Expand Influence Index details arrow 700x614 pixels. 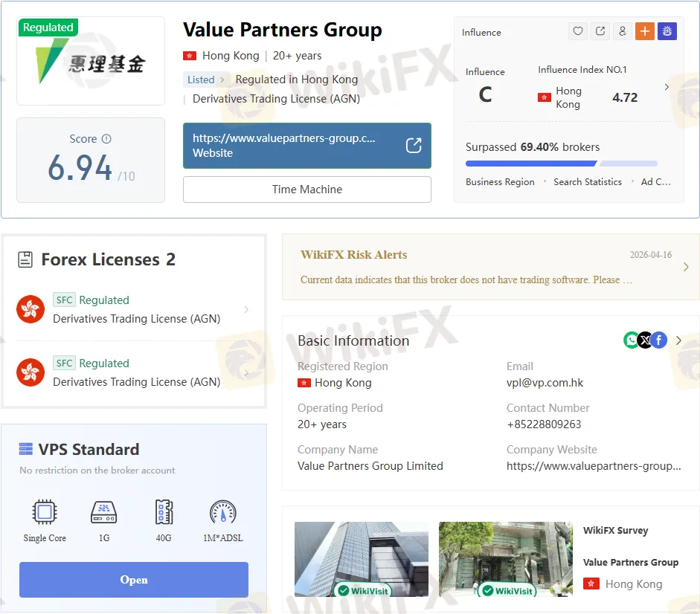(667, 87)
